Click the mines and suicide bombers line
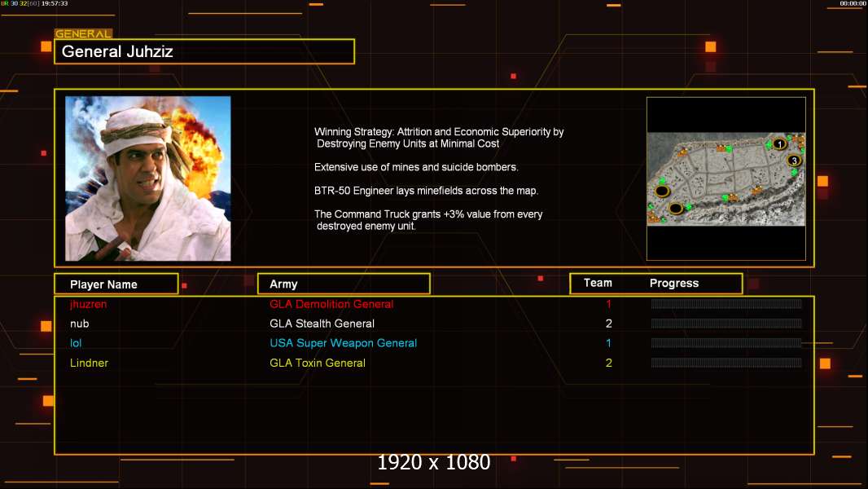This screenshot has height=489, width=868. [416, 167]
